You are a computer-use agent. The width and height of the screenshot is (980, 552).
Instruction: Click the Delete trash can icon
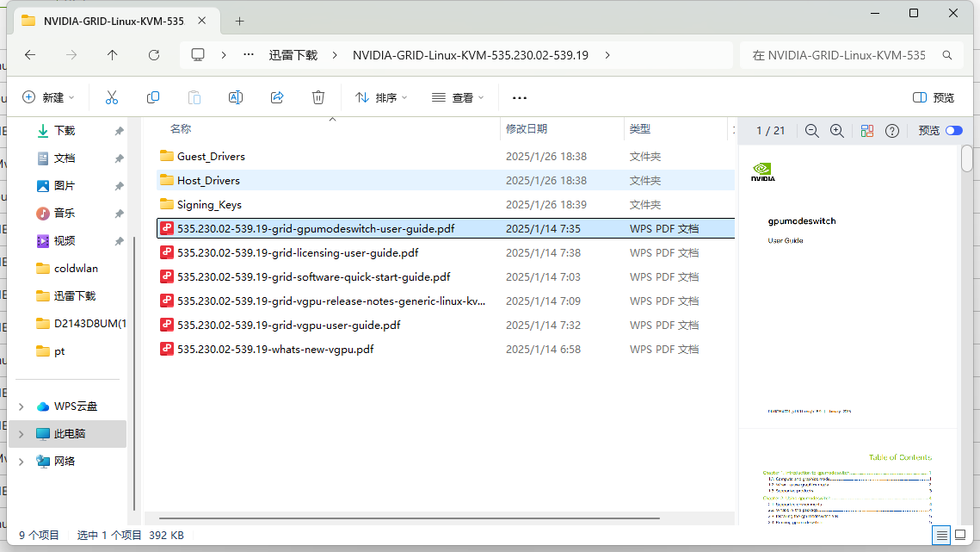tap(318, 98)
